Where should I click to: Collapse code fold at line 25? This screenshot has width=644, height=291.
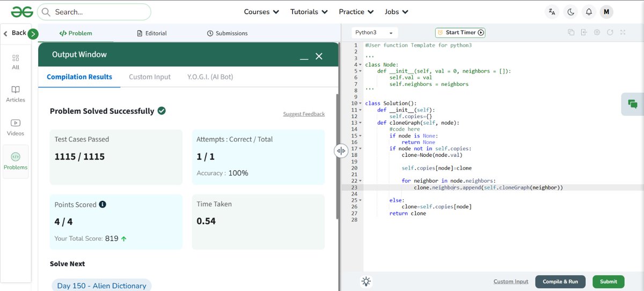click(x=360, y=200)
